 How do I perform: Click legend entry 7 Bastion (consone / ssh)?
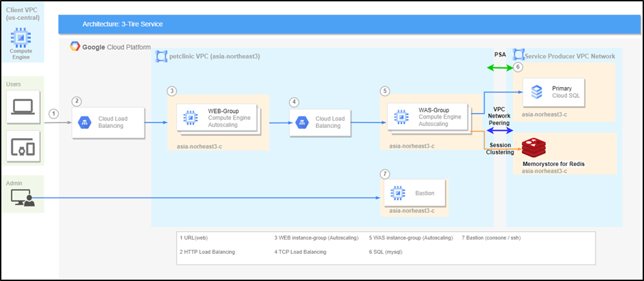pos(491,238)
